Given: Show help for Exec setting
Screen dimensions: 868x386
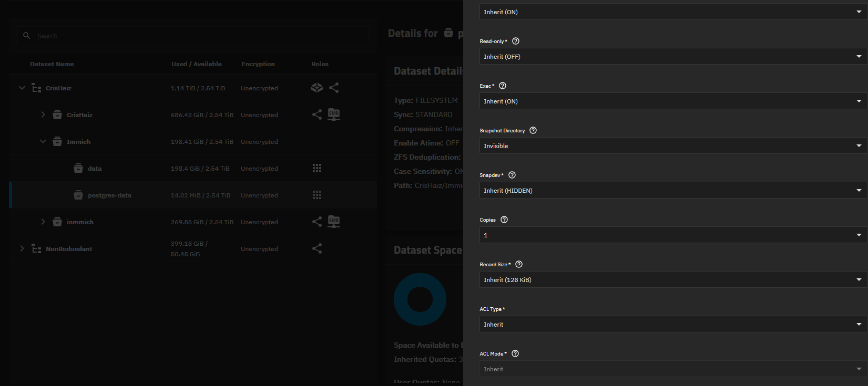Looking at the screenshot, I should [x=503, y=86].
